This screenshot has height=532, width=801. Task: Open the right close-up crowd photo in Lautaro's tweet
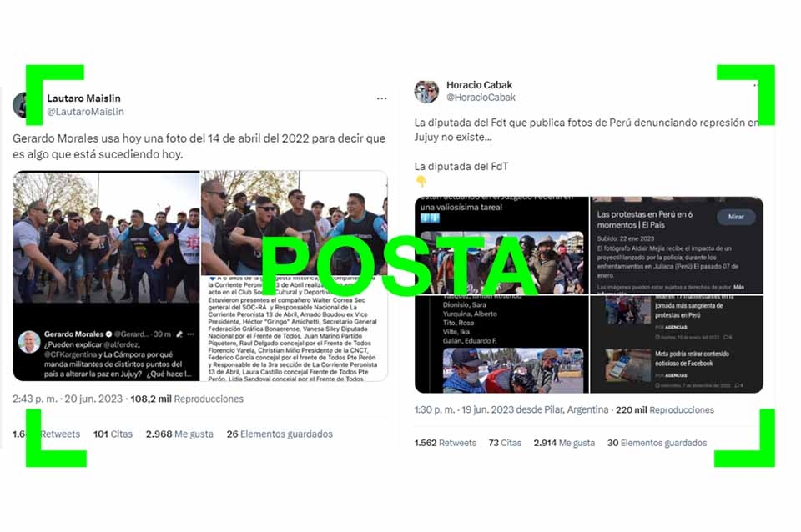point(295,223)
